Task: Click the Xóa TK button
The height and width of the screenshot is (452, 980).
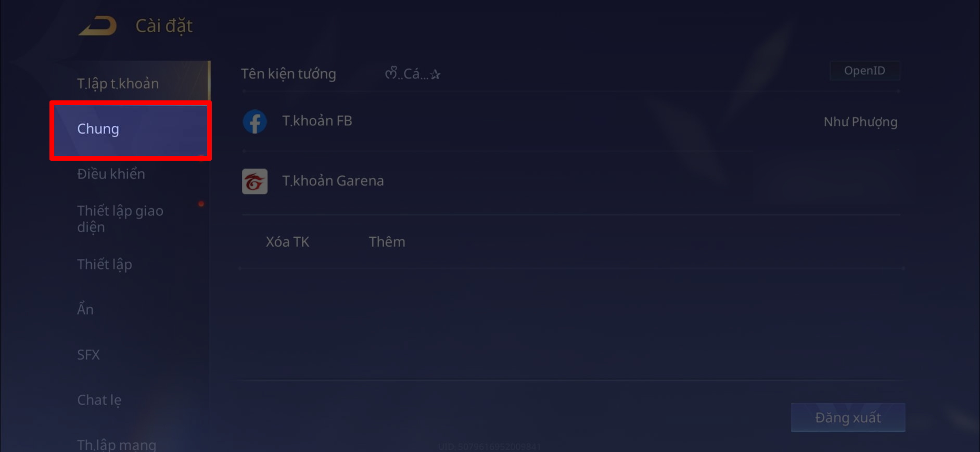Action: (287, 242)
